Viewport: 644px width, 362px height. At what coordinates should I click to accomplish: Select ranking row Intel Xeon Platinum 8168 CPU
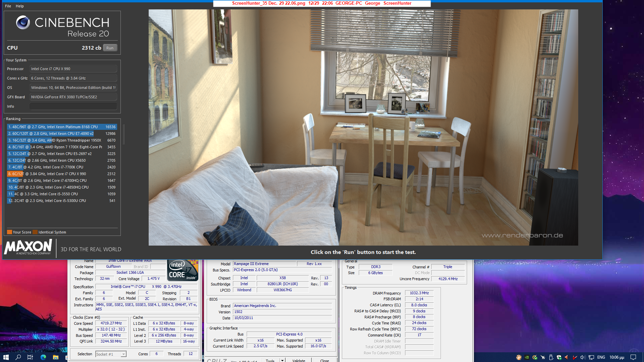(x=62, y=127)
